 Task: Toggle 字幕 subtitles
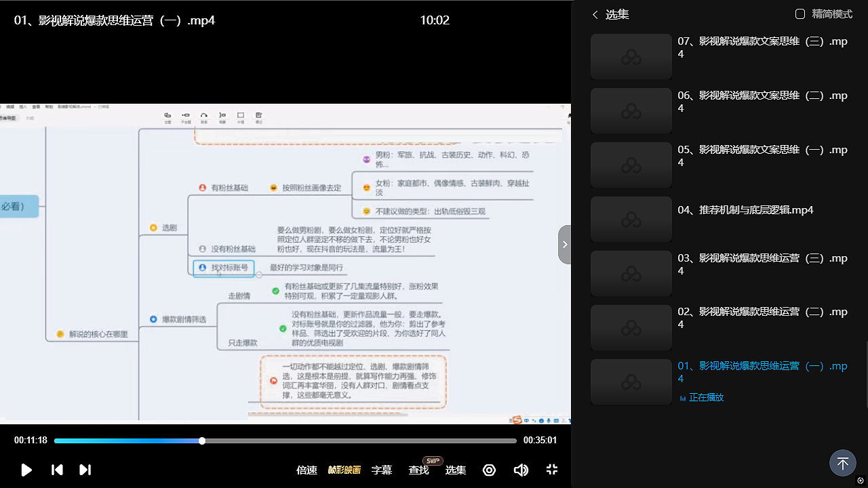(x=382, y=470)
